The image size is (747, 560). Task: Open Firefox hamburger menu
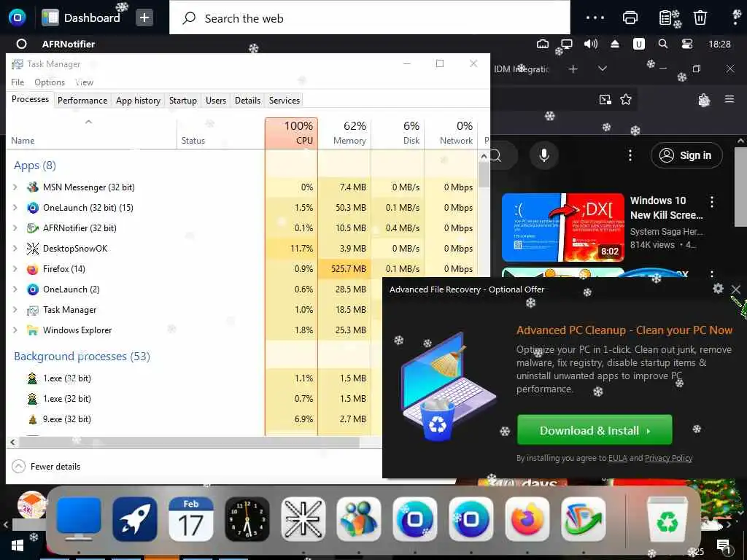[729, 99]
